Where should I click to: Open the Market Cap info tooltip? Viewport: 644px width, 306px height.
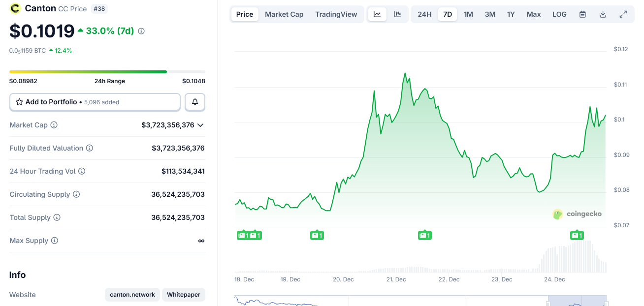pyautogui.click(x=54, y=124)
